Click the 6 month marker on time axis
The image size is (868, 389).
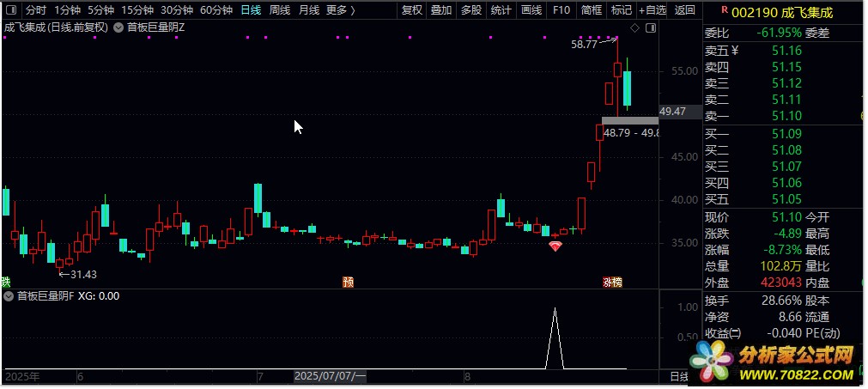[x=80, y=377]
